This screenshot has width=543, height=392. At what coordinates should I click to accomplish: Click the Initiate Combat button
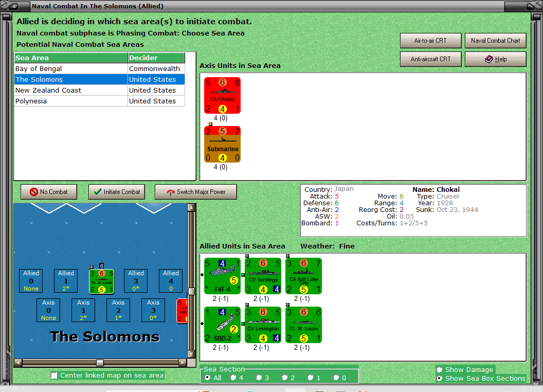tap(117, 192)
